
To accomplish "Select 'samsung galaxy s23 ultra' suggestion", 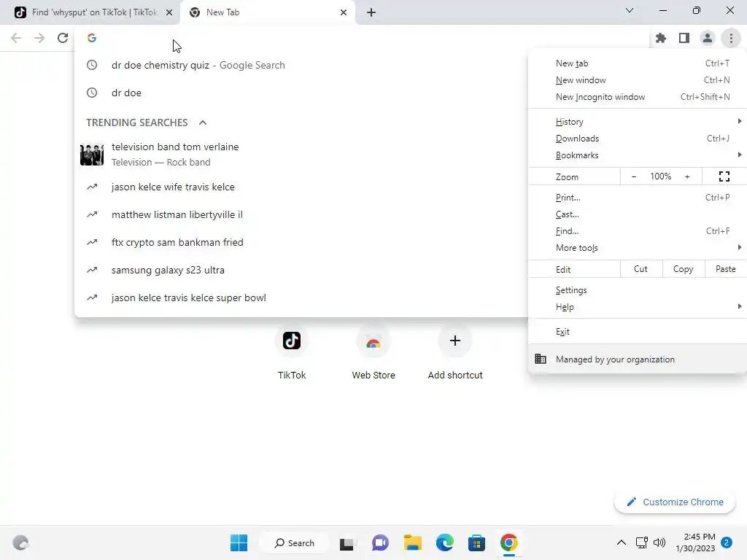I will [x=301, y=270].
